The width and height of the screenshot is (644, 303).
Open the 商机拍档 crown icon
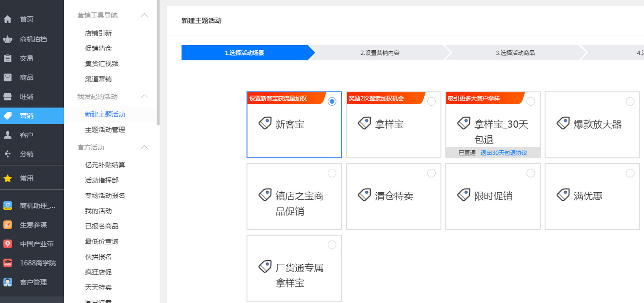(8, 39)
